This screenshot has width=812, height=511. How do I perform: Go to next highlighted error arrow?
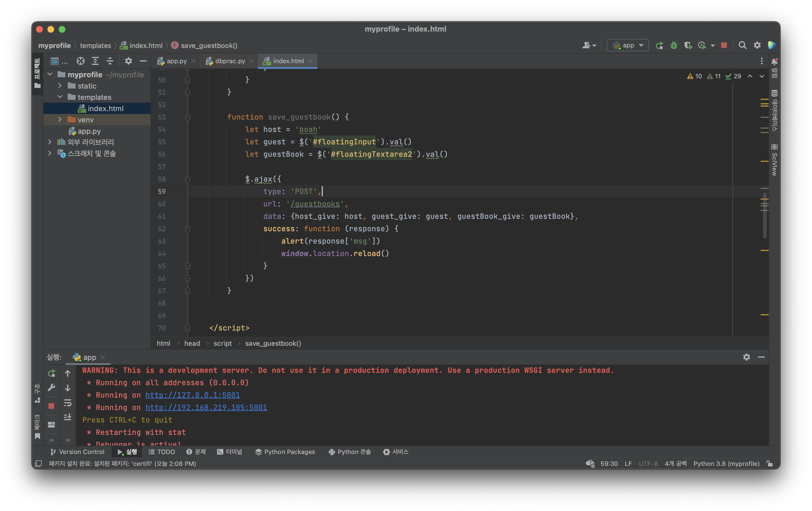click(762, 76)
